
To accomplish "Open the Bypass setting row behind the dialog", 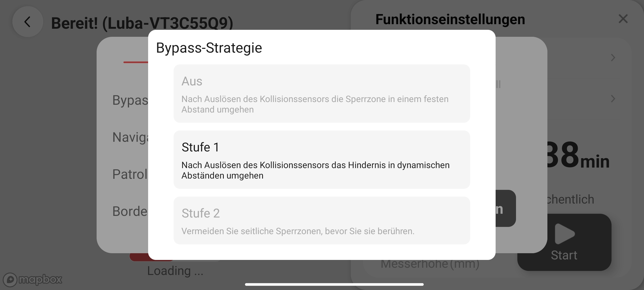I will 130,100.
